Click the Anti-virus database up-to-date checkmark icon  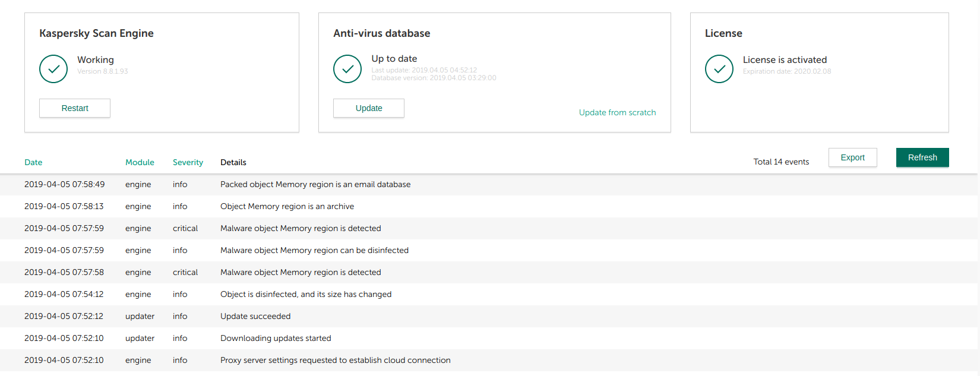pos(347,69)
